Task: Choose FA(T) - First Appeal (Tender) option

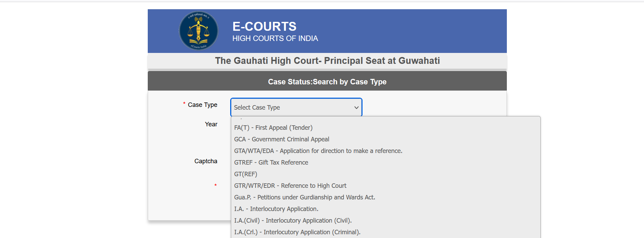Action: (273, 128)
